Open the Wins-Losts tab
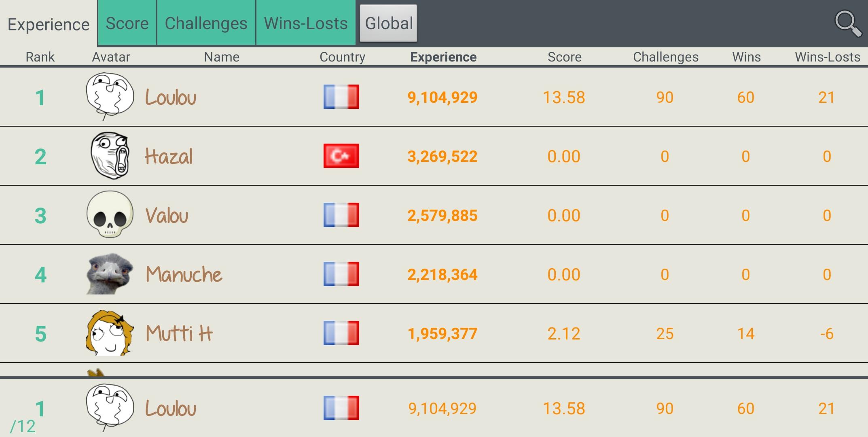The width and height of the screenshot is (868, 437). [306, 23]
